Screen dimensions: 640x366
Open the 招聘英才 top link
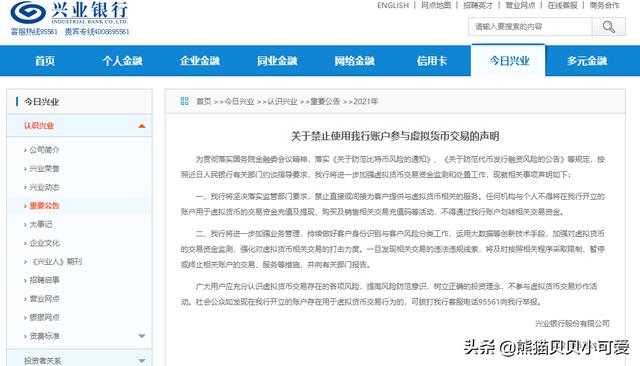tap(478, 5)
